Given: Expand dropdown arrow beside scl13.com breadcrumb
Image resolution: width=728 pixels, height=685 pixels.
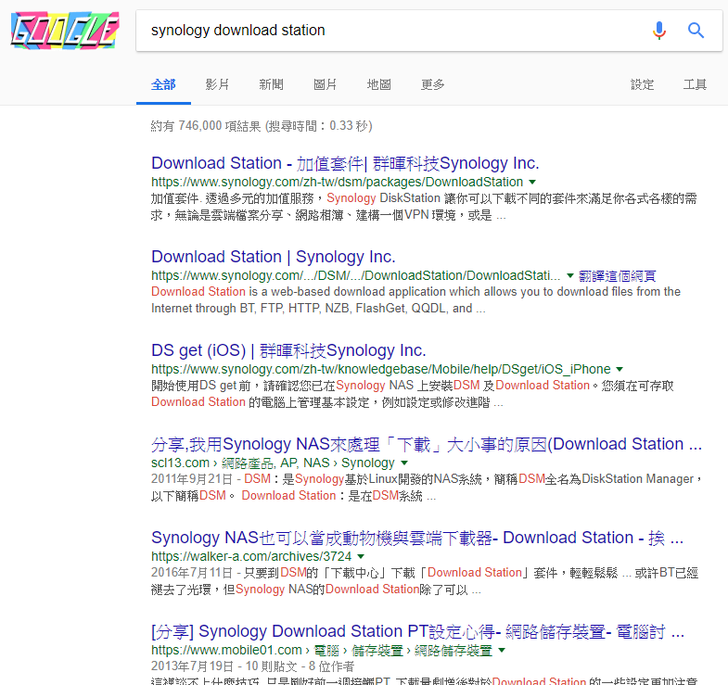Looking at the screenshot, I should 404,463.
